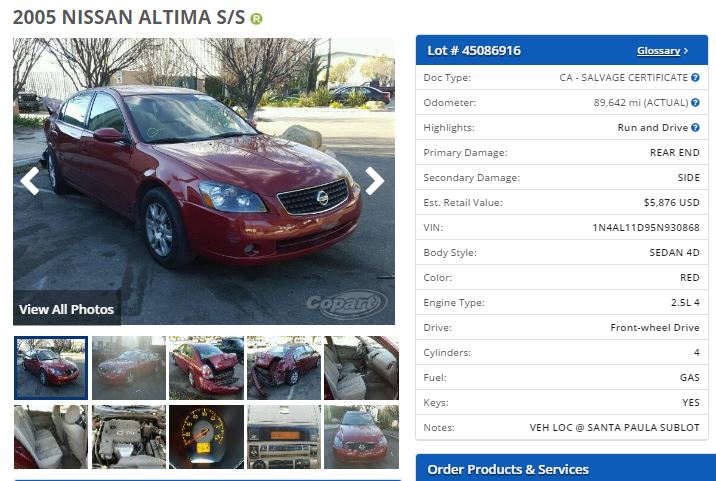
Task: Select the blurry second car thumbnail
Action: [x=129, y=368]
